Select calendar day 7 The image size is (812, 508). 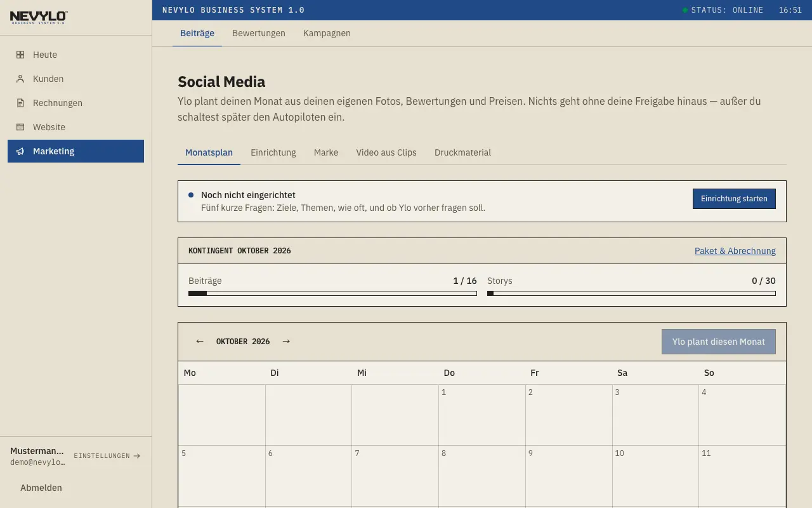point(395,476)
